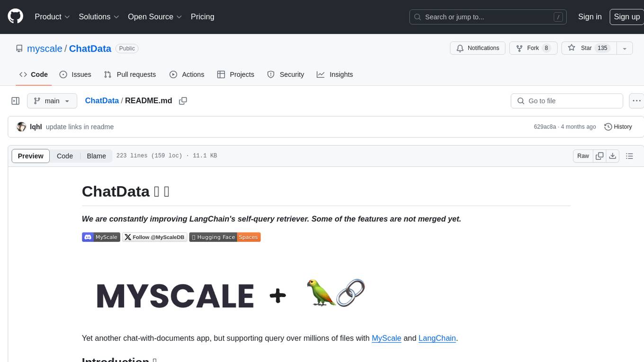
Task: Expand the Open Source menu
Action: pyautogui.click(x=155, y=17)
